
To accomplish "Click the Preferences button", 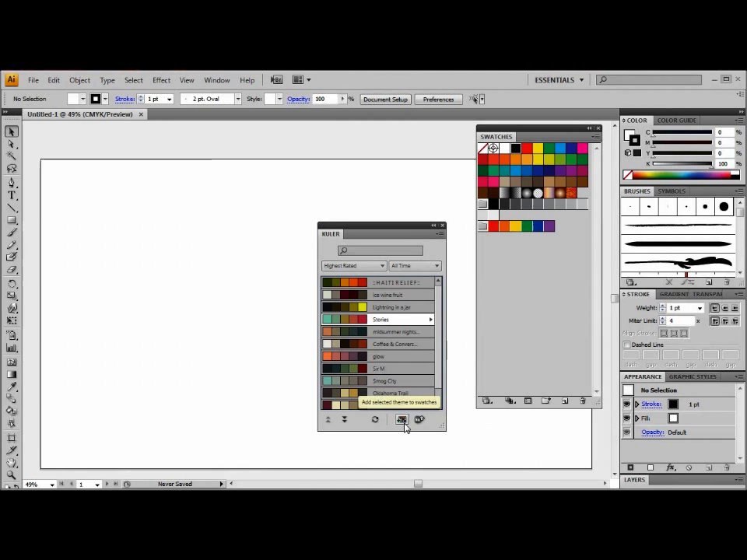I will click(x=438, y=99).
